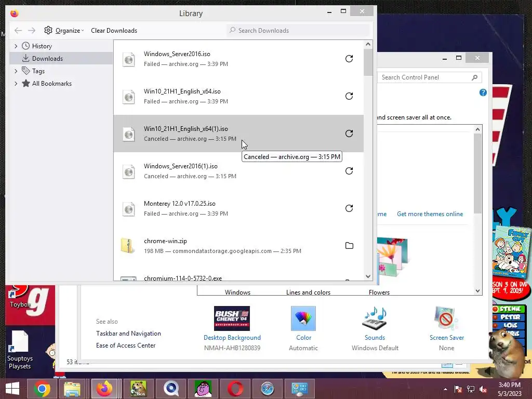Select Downloads in the Library sidebar

(61, 58)
